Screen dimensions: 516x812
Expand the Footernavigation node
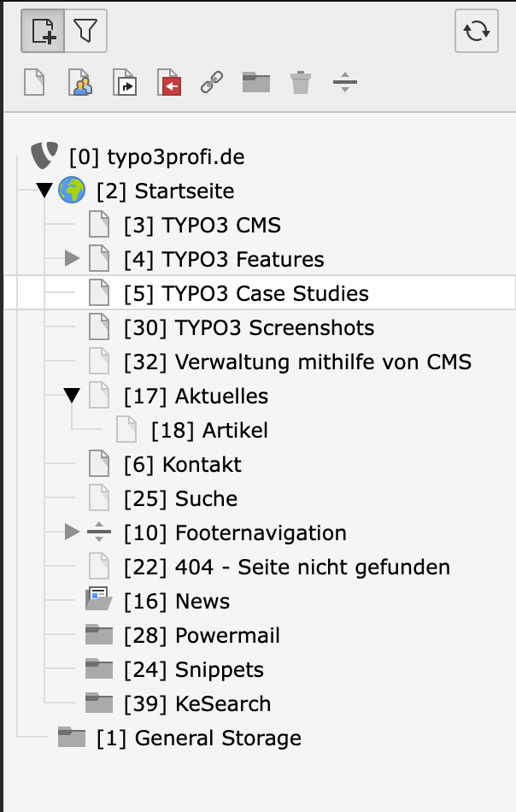click(x=72, y=532)
